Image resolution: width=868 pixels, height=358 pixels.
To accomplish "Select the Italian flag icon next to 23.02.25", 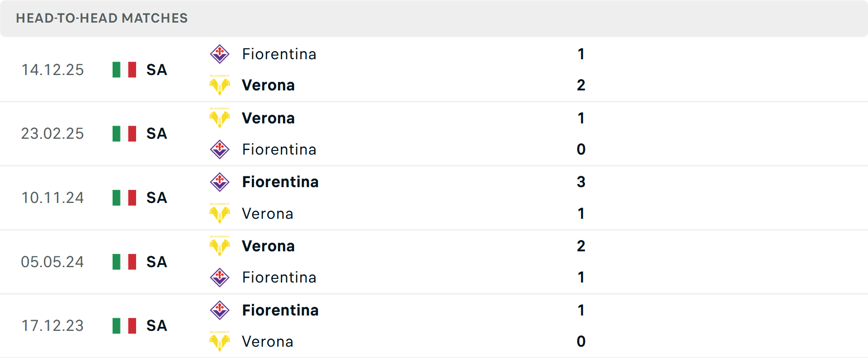I will tap(124, 134).
